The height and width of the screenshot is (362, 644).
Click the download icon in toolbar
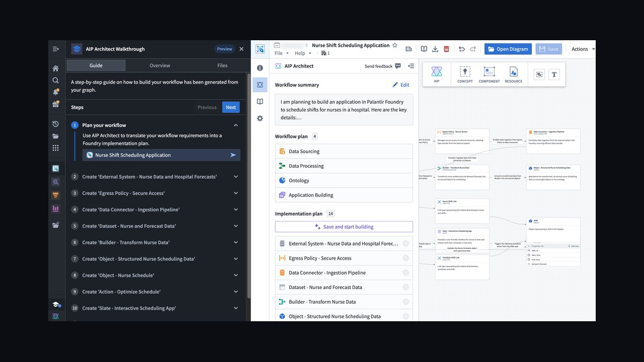click(435, 49)
